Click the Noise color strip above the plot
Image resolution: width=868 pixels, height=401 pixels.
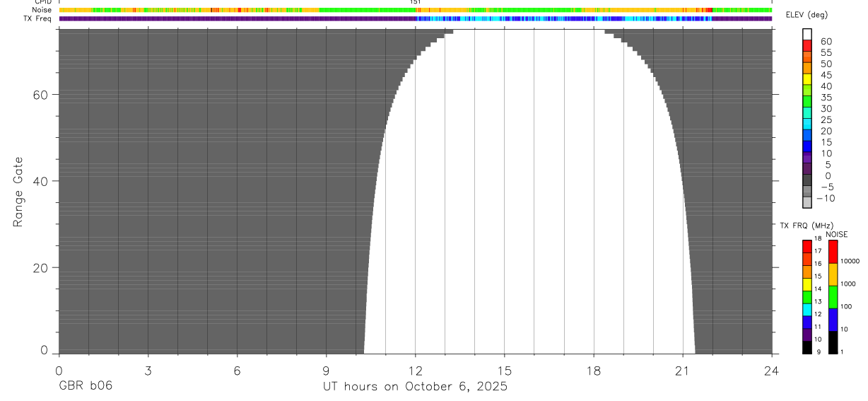[x=415, y=10]
